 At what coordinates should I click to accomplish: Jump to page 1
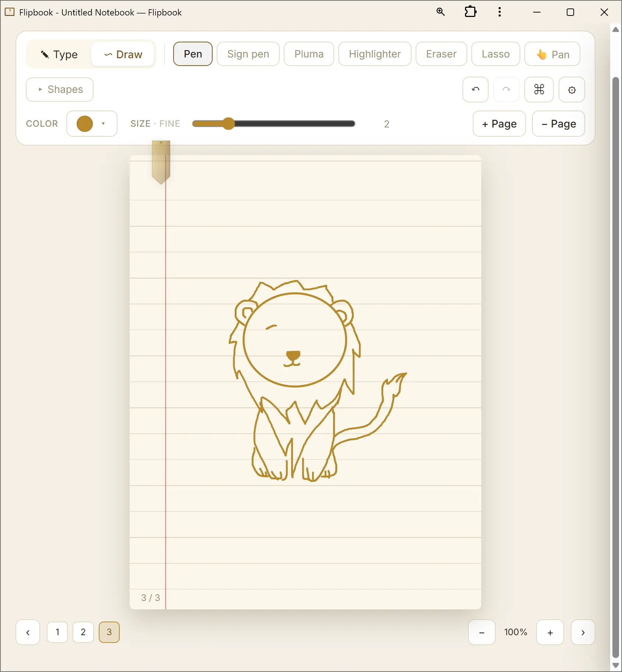click(57, 632)
